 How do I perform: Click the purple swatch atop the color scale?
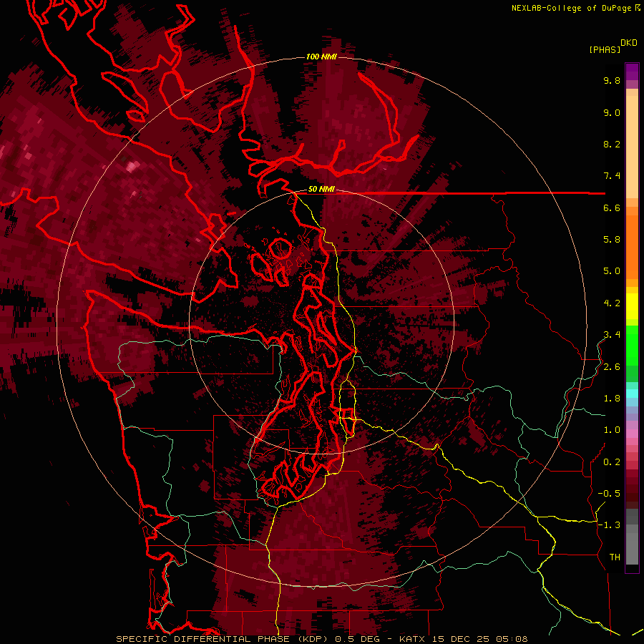(632, 72)
